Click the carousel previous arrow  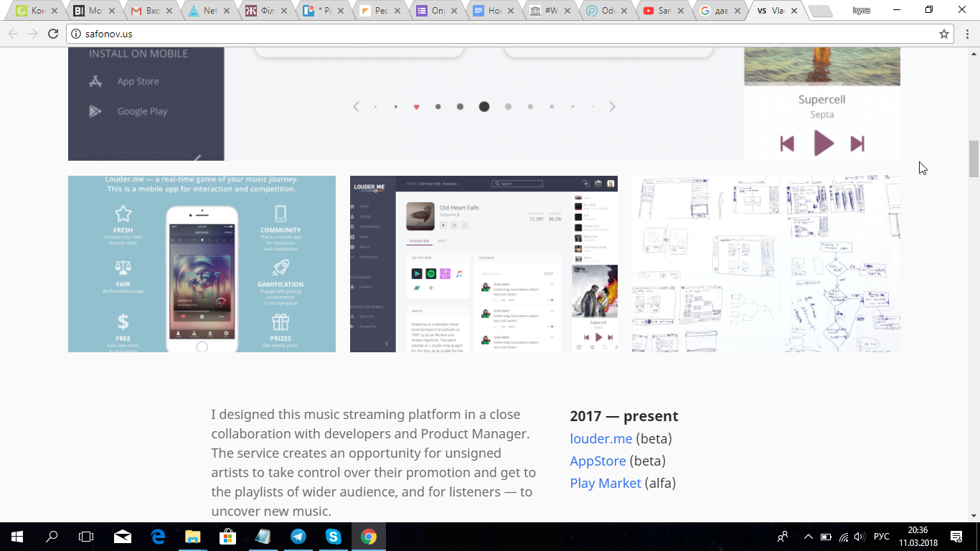tap(356, 107)
